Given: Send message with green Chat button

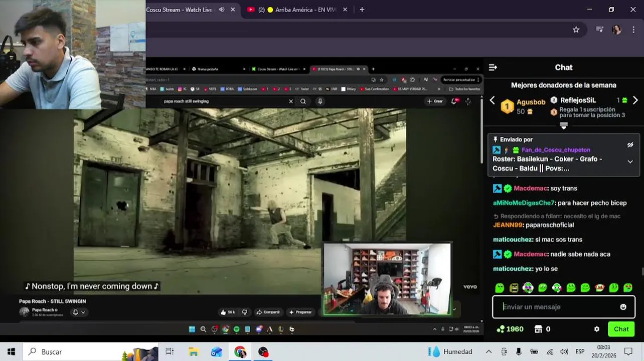Looking at the screenshot, I should click(x=621, y=329).
